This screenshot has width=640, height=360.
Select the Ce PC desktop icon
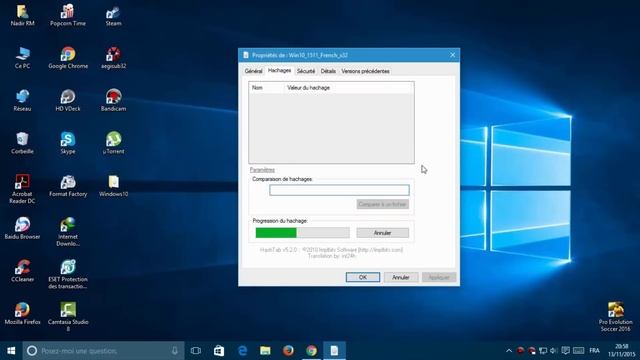[22, 58]
